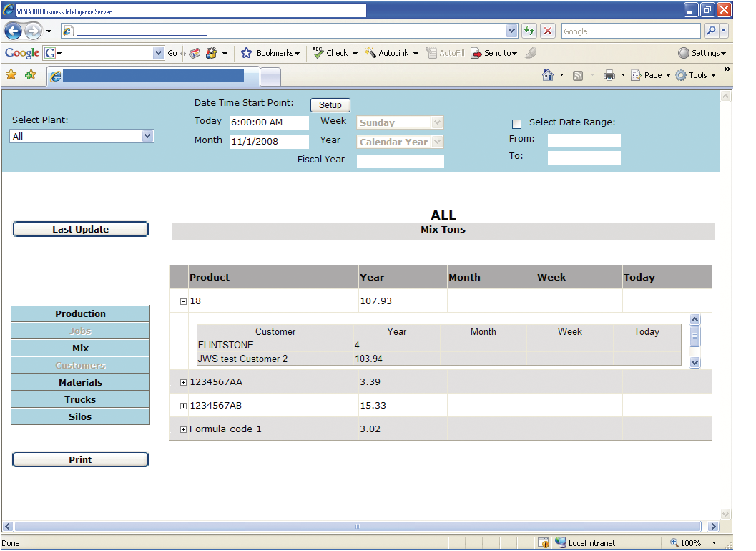Refresh the page with the green arrows icon
Screen dimensions: 756x551
point(529,31)
